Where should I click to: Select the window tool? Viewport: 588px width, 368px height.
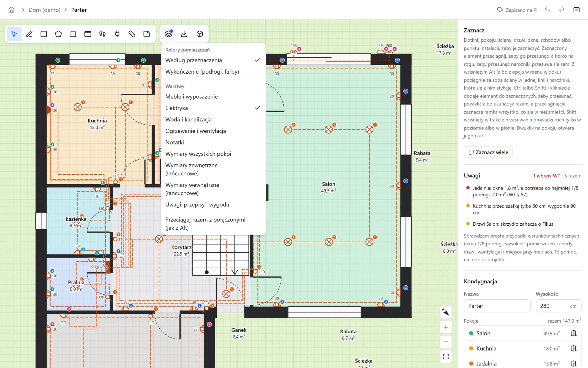(88, 34)
